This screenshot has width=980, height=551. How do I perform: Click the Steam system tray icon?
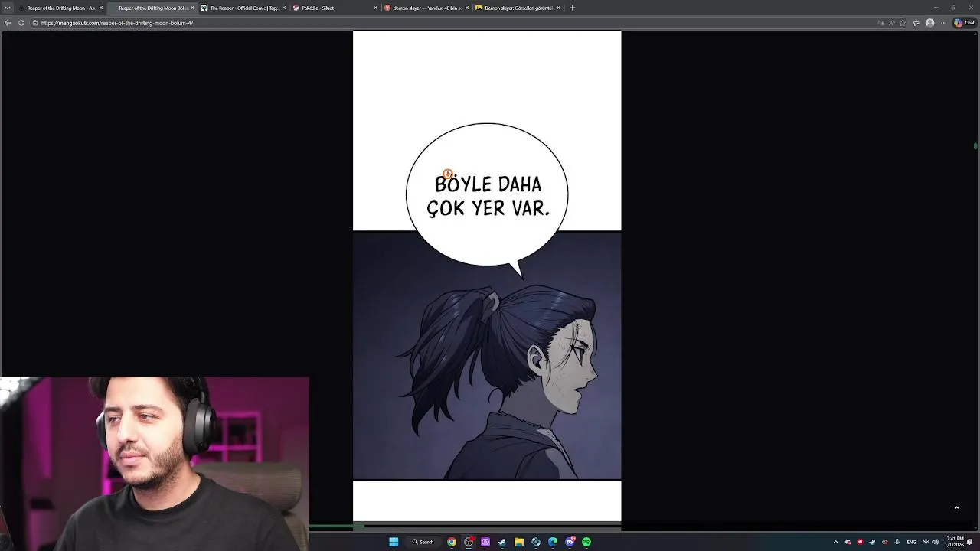coord(872,542)
